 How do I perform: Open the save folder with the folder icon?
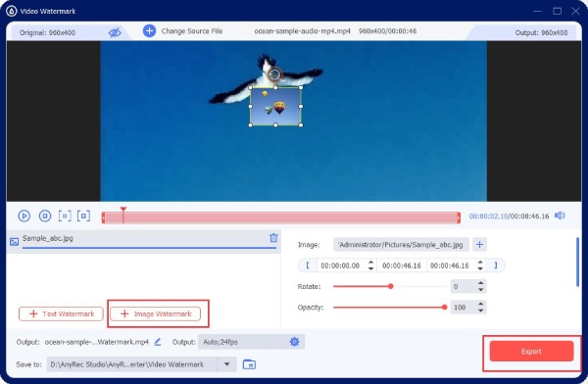[x=249, y=364]
